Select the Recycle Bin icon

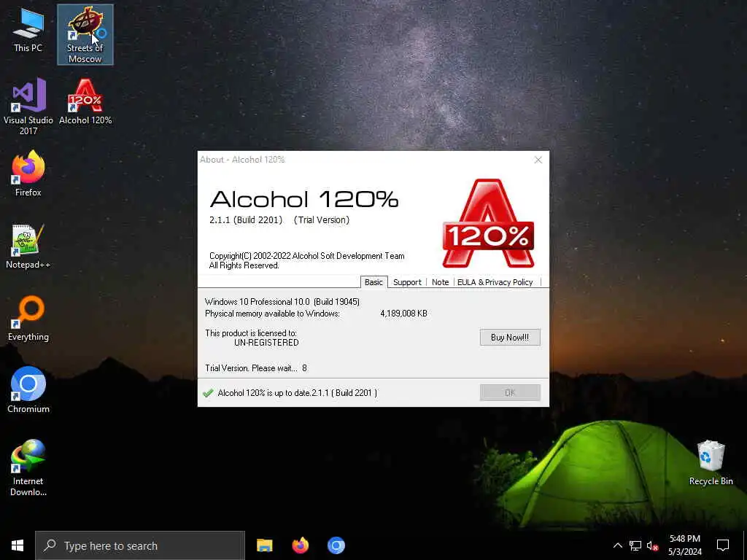click(x=711, y=463)
